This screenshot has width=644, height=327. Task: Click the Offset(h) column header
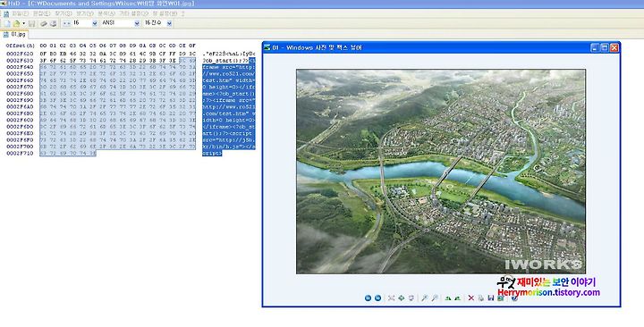pyautogui.click(x=20, y=46)
